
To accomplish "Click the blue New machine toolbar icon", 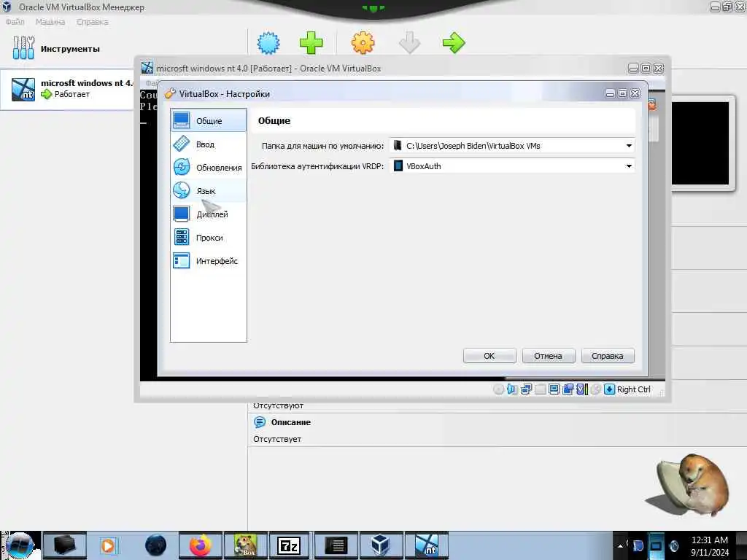I will click(x=268, y=43).
